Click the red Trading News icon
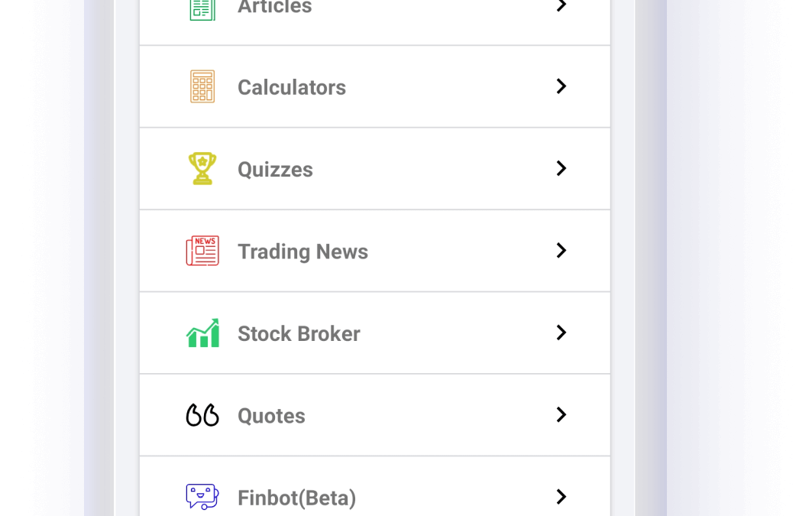The height and width of the screenshot is (516, 812). coord(202,251)
